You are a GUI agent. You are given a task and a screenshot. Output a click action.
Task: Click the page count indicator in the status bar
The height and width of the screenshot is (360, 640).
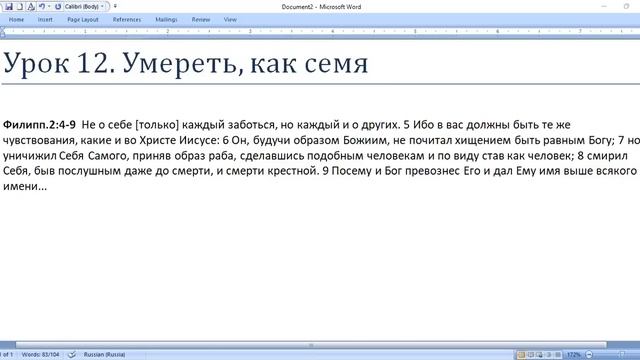coord(7,355)
